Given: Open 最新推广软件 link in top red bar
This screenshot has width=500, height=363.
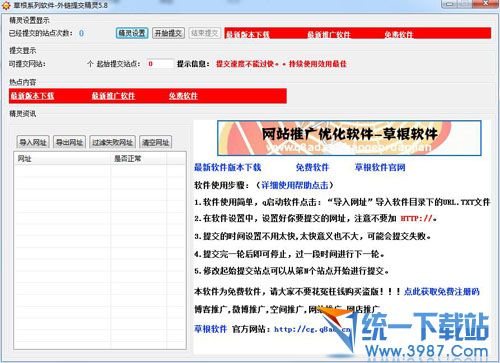Looking at the screenshot, I should tap(329, 35).
